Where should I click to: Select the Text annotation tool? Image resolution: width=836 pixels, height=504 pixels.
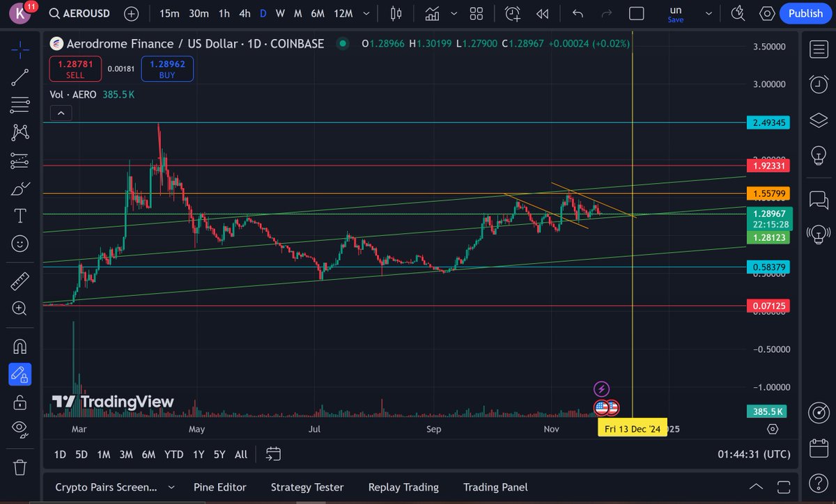pyautogui.click(x=20, y=215)
